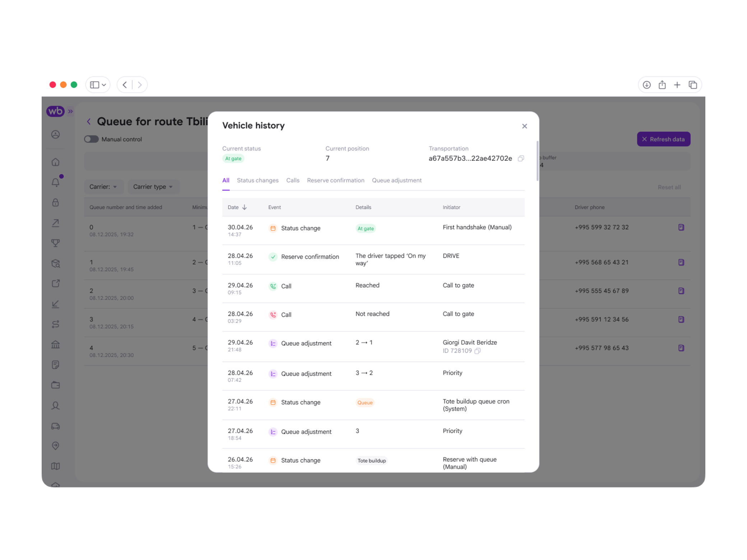Click the browser sidebar toggle dropdown

(x=98, y=85)
